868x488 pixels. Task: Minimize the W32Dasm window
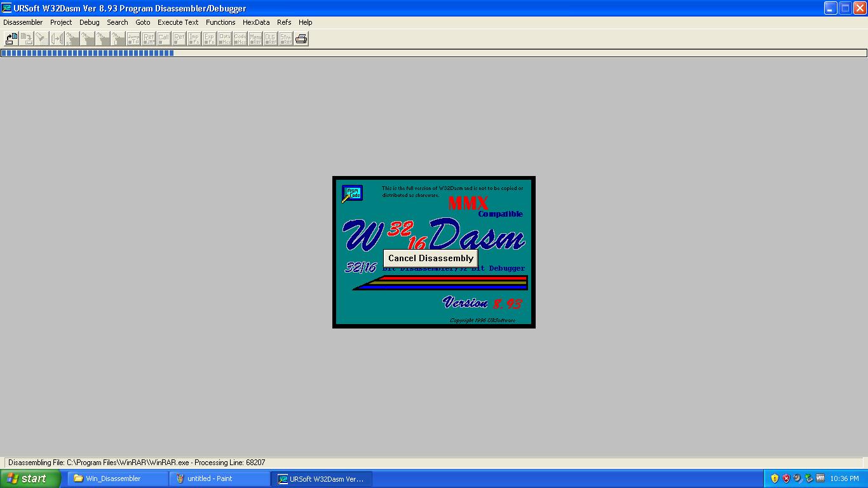click(x=831, y=8)
